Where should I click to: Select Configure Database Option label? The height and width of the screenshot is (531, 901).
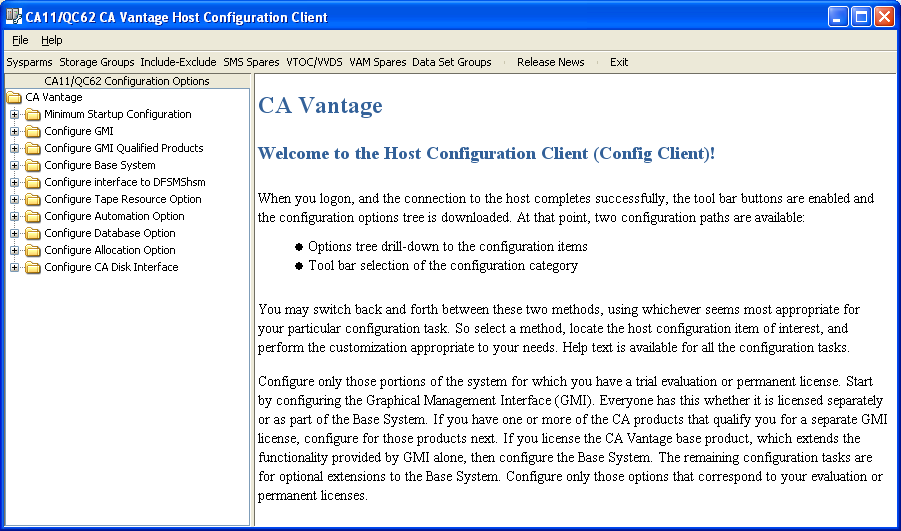[x=110, y=233]
